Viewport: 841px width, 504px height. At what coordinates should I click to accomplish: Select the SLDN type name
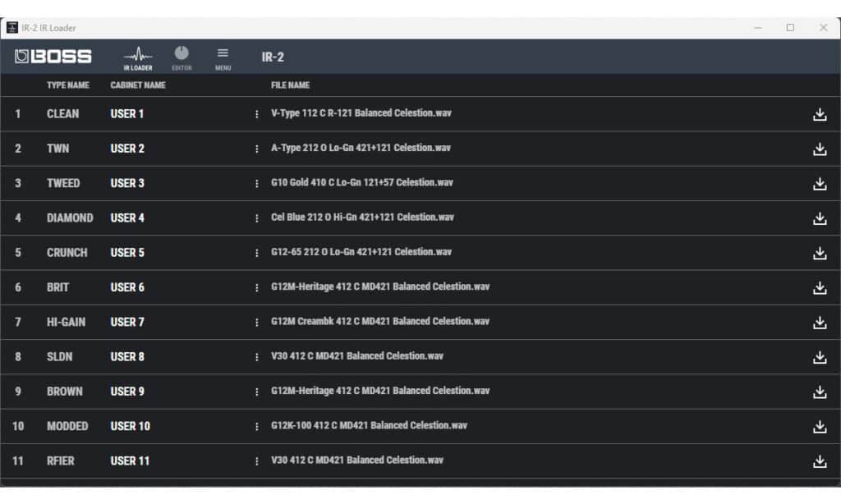pyautogui.click(x=59, y=356)
